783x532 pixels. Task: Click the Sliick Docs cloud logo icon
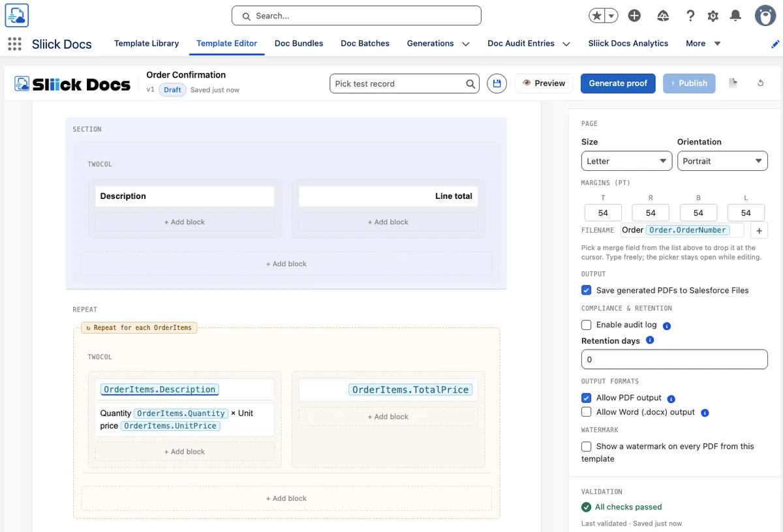click(x=17, y=15)
